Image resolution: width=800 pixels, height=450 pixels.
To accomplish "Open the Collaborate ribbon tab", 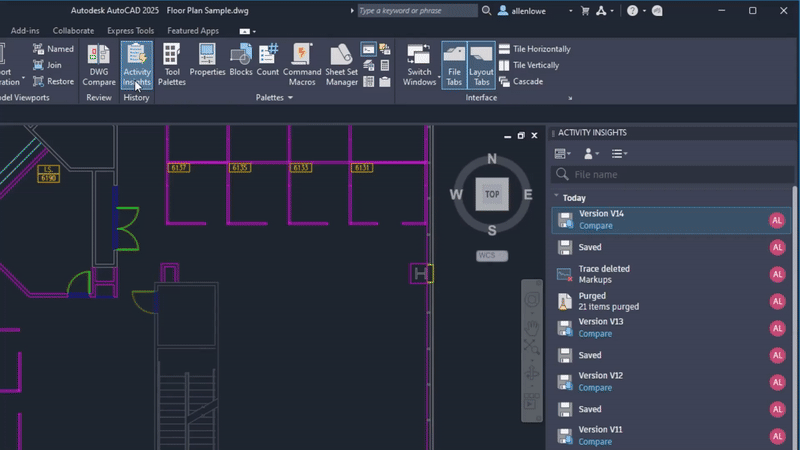I will [x=73, y=31].
